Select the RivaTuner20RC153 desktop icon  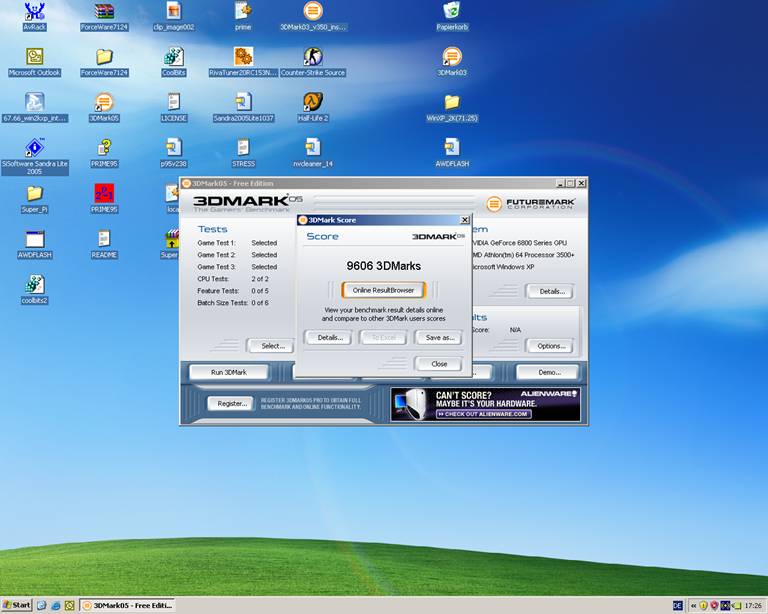(x=243, y=62)
